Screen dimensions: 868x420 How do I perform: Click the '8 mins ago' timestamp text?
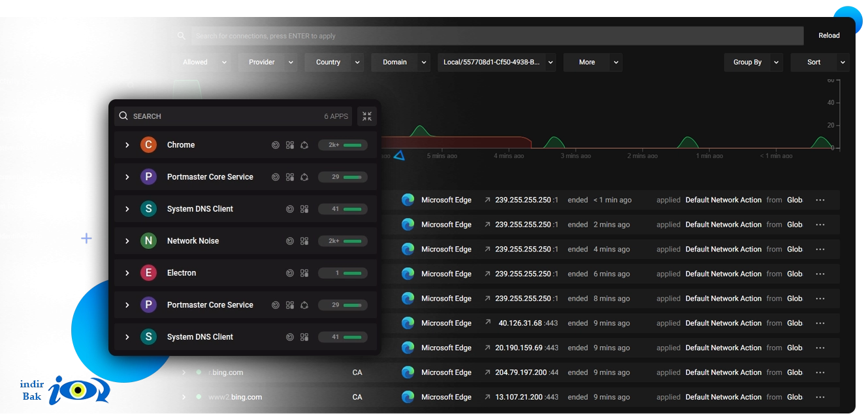click(x=612, y=299)
